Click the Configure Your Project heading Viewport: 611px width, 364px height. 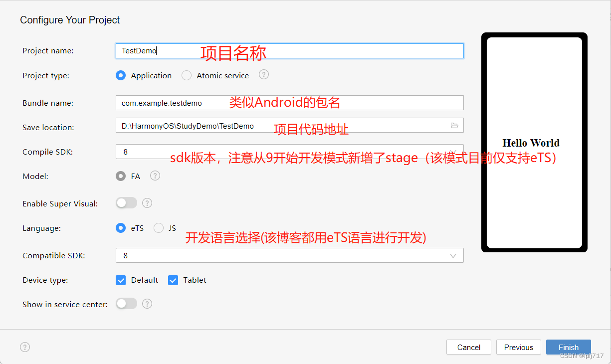[70, 20]
